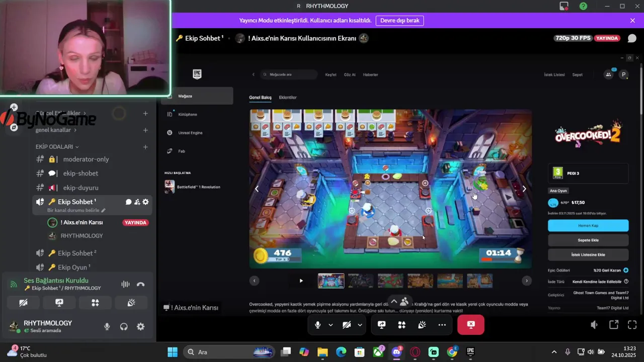Screen dimensions: 644x362
Task: Edit Ekip Sohbet 1 channel settings gear
Action: [145, 202]
